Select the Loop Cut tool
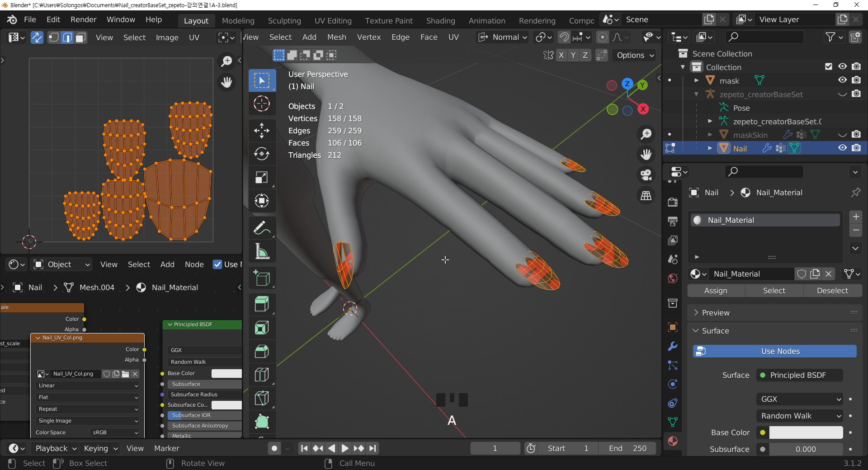This screenshot has width=868, height=470. (x=262, y=375)
